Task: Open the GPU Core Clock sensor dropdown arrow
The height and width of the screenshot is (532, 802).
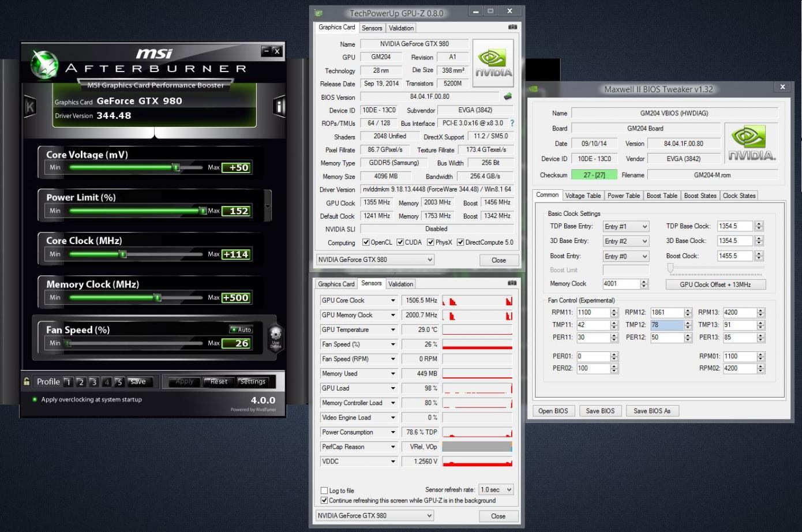Action: tap(393, 301)
